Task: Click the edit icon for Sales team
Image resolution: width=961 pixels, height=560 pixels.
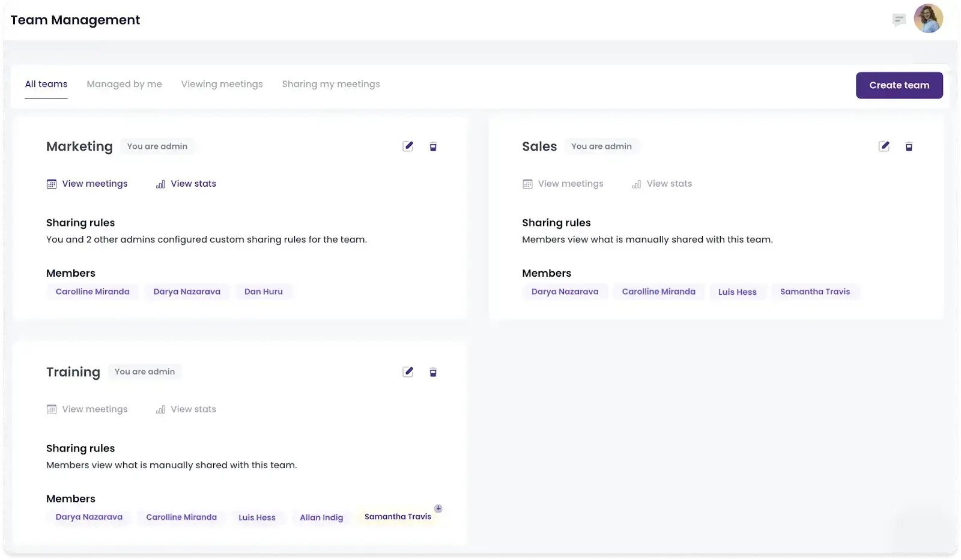Action: point(884,146)
